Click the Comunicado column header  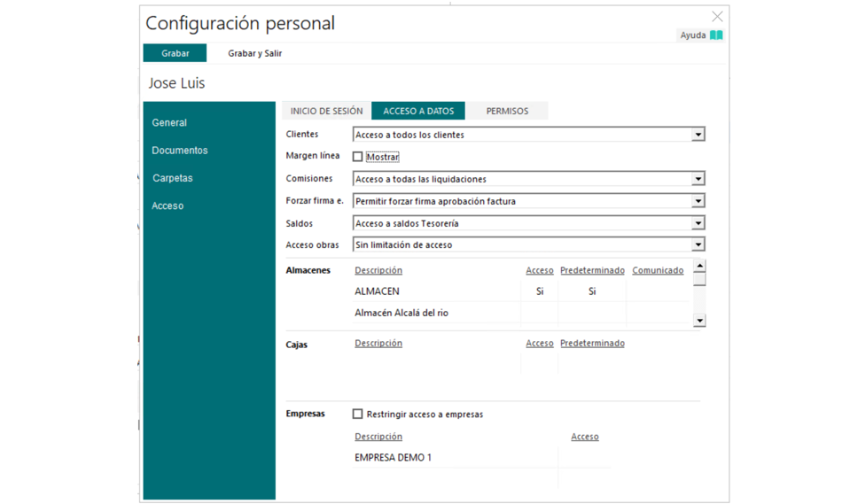click(658, 270)
